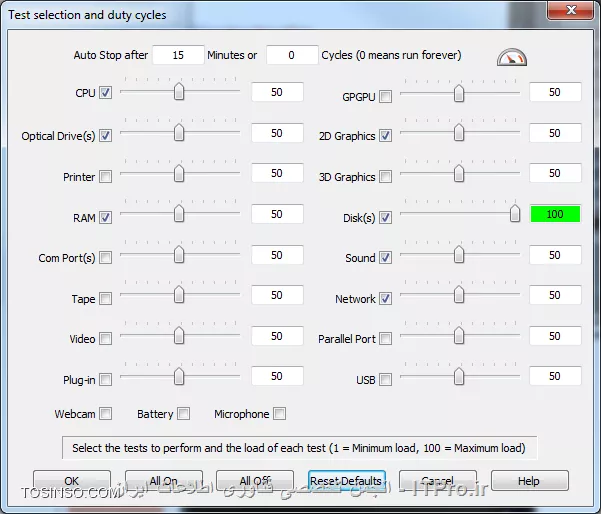Disable the Disk(s) test checkbox
601x514 pixels.
(x=386, y=218)
